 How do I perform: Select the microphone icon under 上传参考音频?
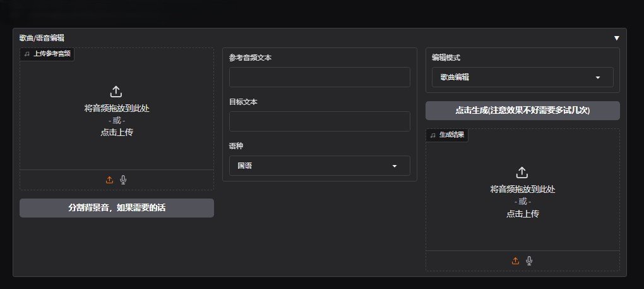[123, 180]
